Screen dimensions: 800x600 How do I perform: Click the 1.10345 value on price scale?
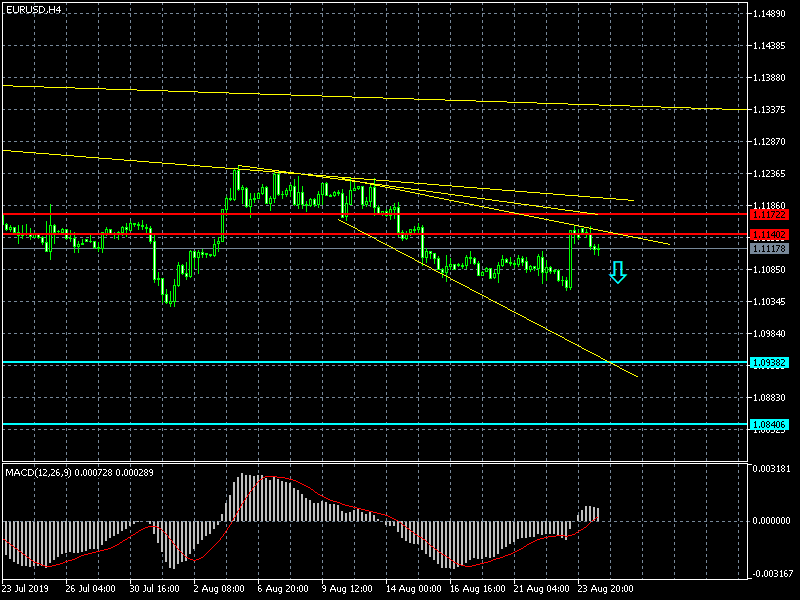tap(772, 302)
